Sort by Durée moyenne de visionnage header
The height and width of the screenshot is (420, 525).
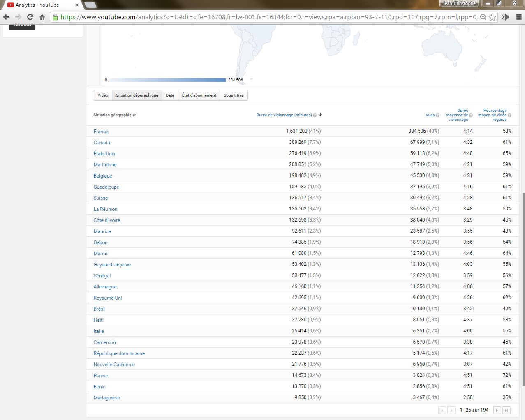click(x=457, y=115)
